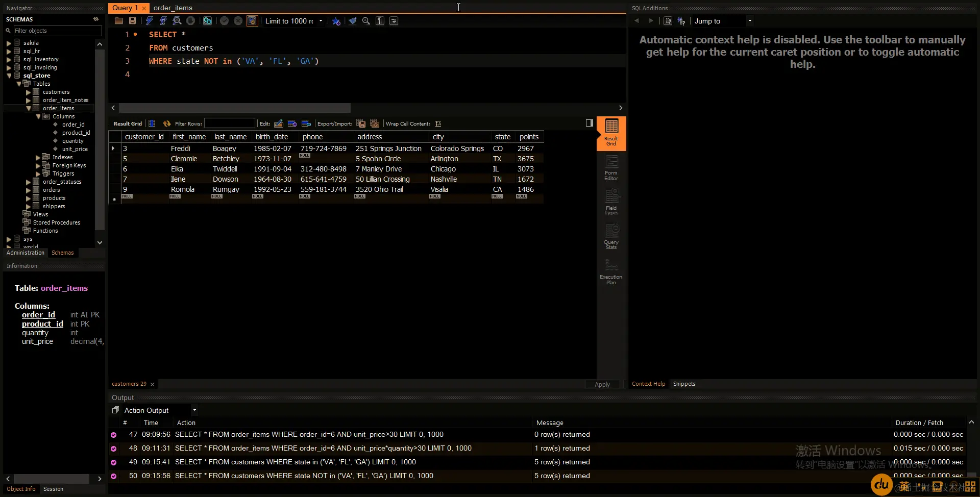This screenshot has width=980, height=497.
Task: Switch to the Query 1 tab
Action: (125, 8)
